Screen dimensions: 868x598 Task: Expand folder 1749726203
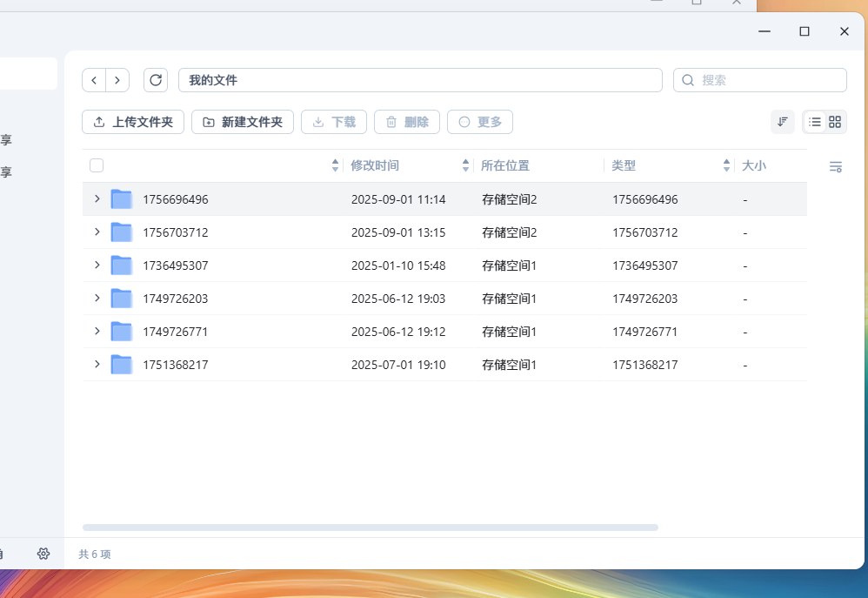[97, 298]
